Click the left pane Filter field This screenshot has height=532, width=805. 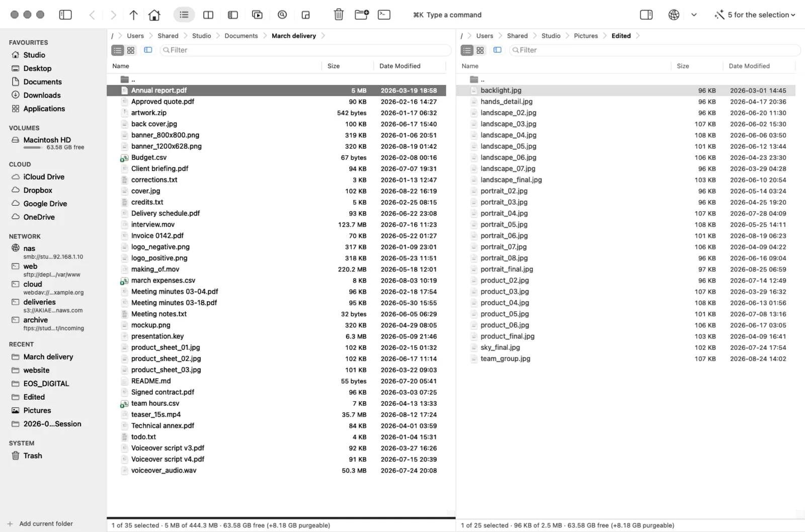click(305, 50)
